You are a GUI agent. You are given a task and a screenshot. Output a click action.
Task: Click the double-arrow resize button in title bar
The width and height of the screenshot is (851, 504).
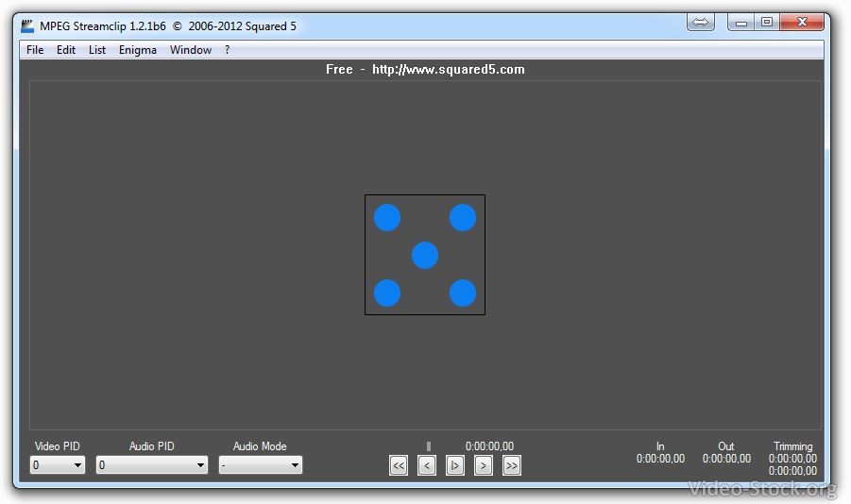click(701, 23)
